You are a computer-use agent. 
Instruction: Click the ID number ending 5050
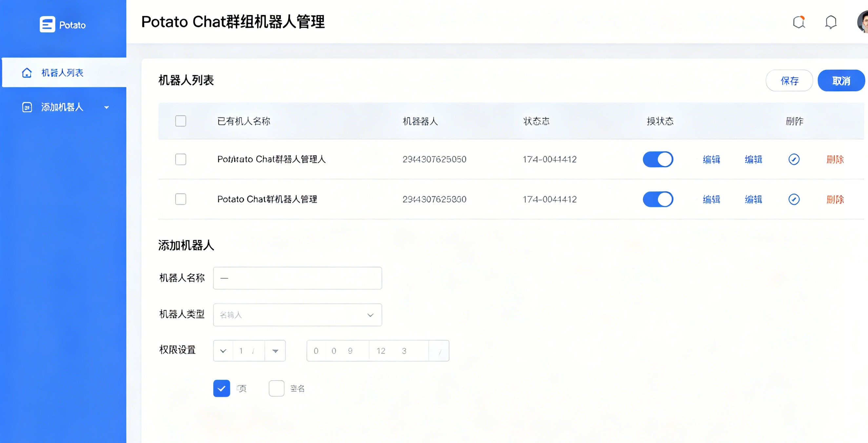tap(434, 159)
